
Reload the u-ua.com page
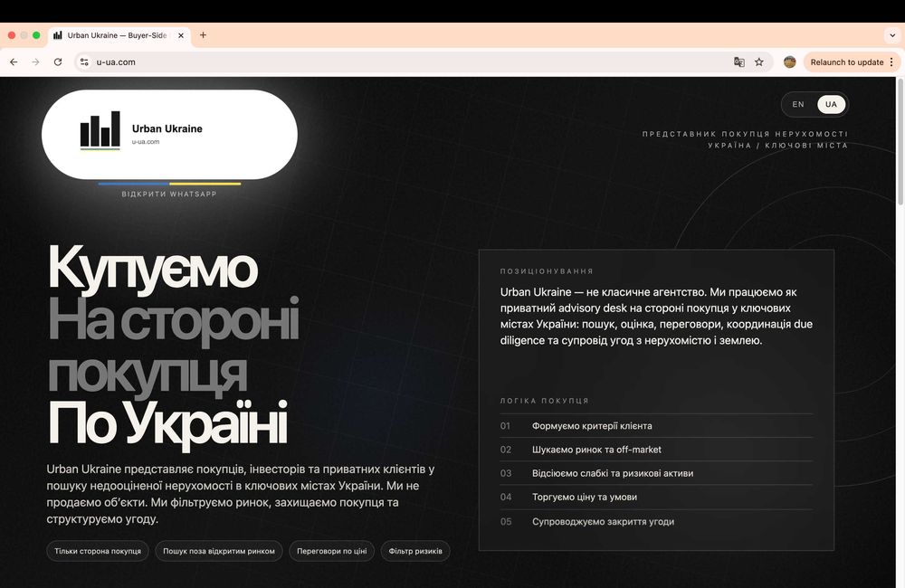pyautogui.click(x=58, y=62)
